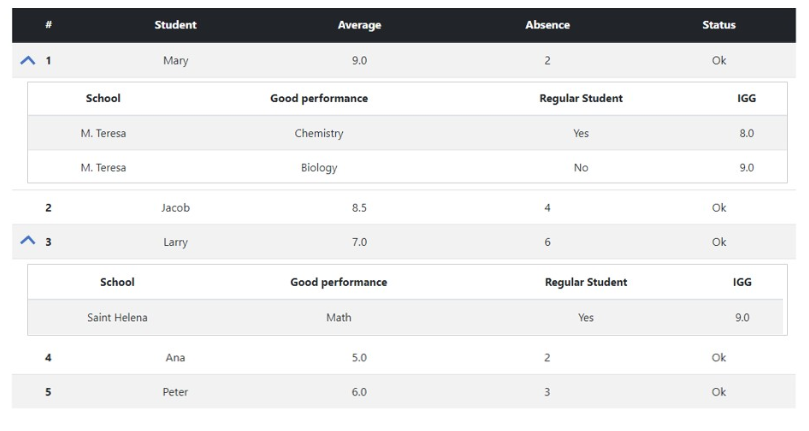Click the Math performance cell
Viewport: 809px width, 431px height.
click(338, 318)
